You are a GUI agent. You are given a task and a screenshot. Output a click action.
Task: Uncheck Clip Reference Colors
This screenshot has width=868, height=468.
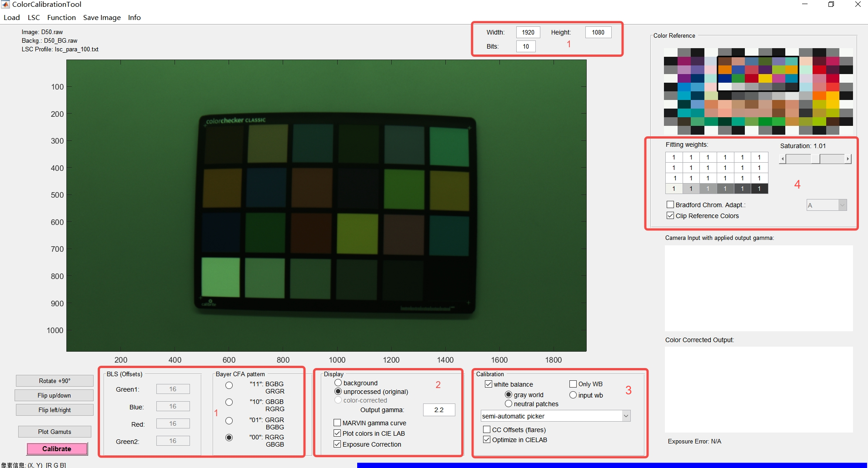pos(670,216)
